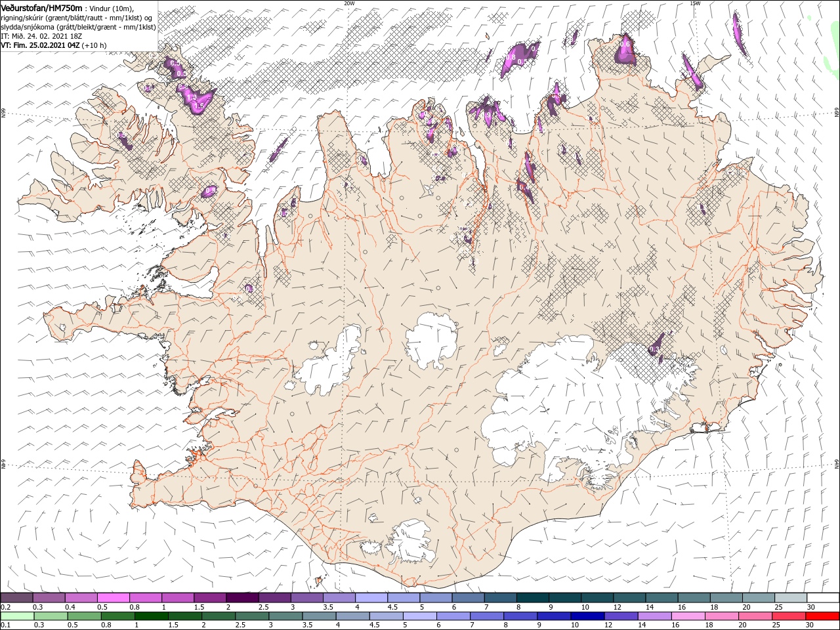This screenshot has height=630, width=840.
Task: Pick the lower legend row 2 swatch
Action: (x=219, y=616)
